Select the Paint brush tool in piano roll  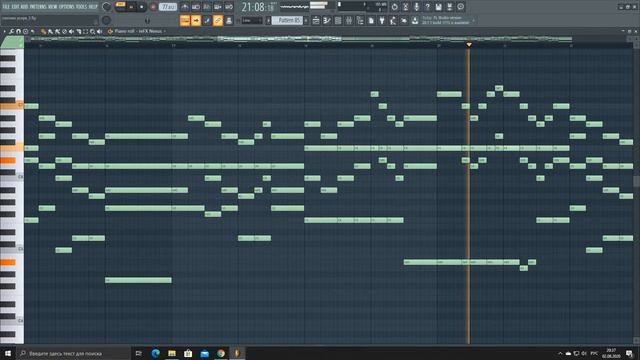pyautogui.click(x=49, y=31)
